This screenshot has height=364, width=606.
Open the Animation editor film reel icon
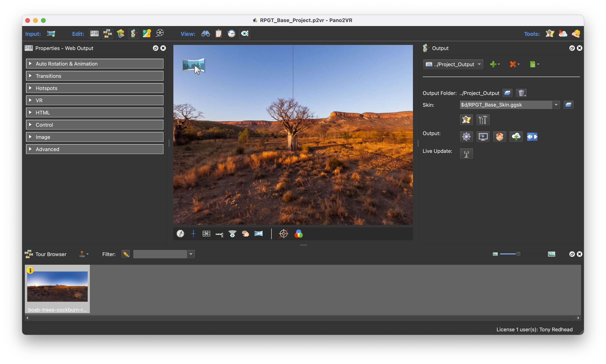click(x=160, y=34)
